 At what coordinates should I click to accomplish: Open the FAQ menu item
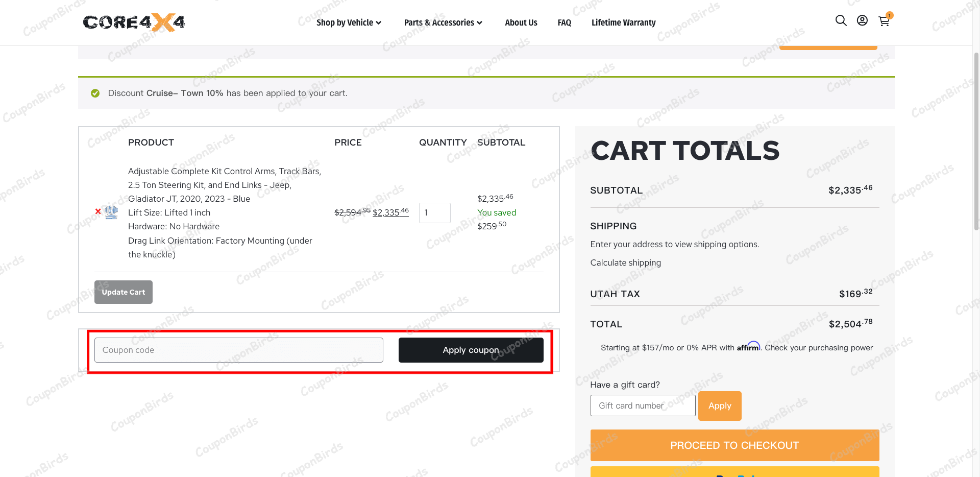(x=564, y=22)
